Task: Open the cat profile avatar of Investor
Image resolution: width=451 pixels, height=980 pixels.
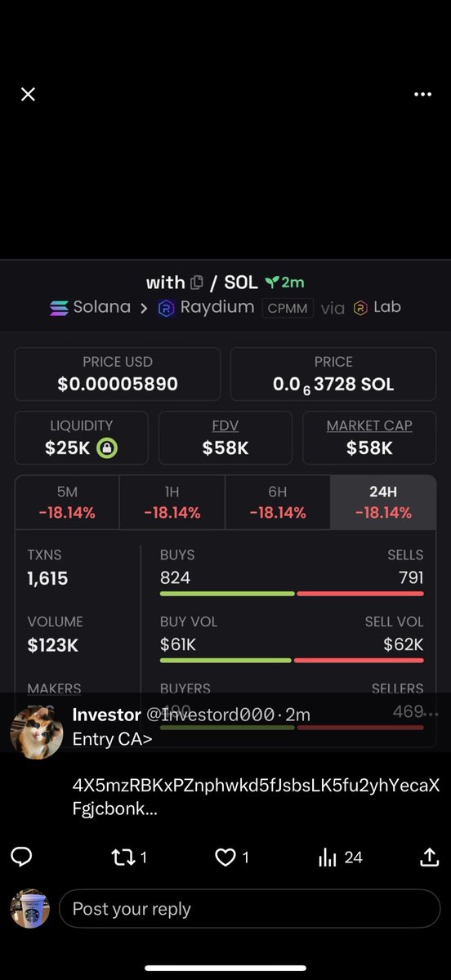Action: (x=37, y=733)
